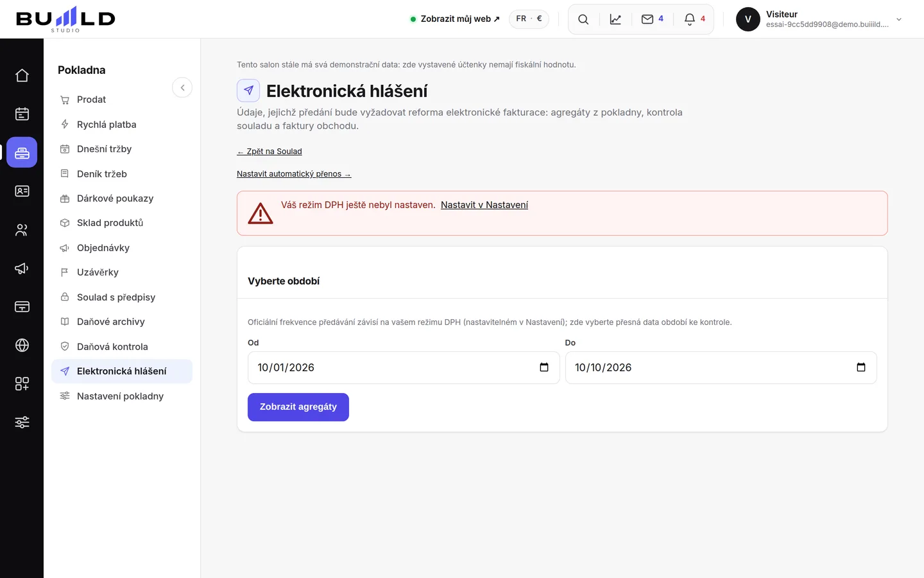This screenshot has width=924, height=578.
Task: Open Zobrazit můj web link
Action: [x=455, y=19]
